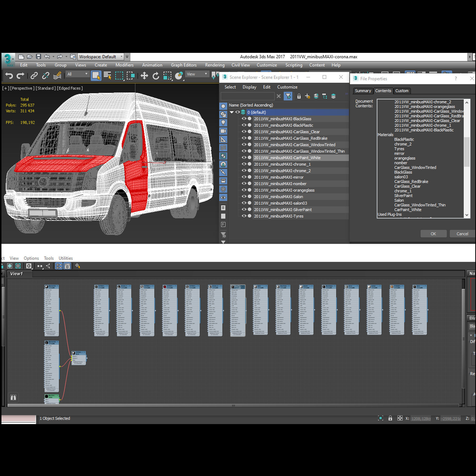
Task: Open the Undo history dropdown arrow
Action: click(x=53, y=57)
